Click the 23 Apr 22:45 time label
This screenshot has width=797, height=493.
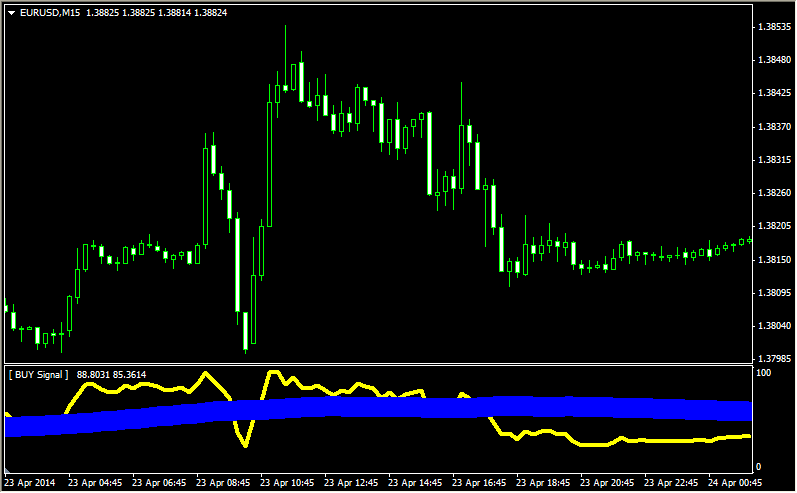tap(671, 483)
